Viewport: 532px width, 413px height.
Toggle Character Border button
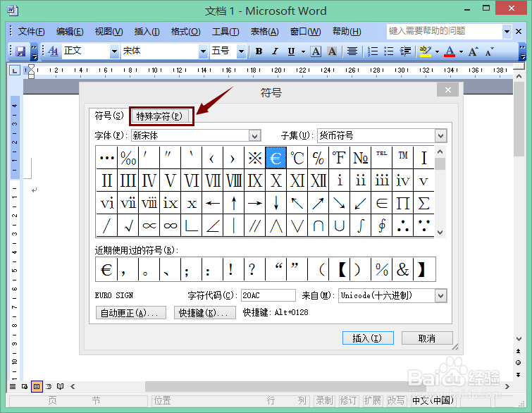coord(316,51)
